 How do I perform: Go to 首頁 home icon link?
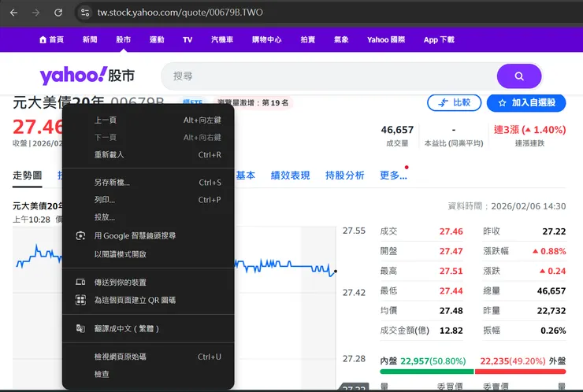(x=51, y=40)
